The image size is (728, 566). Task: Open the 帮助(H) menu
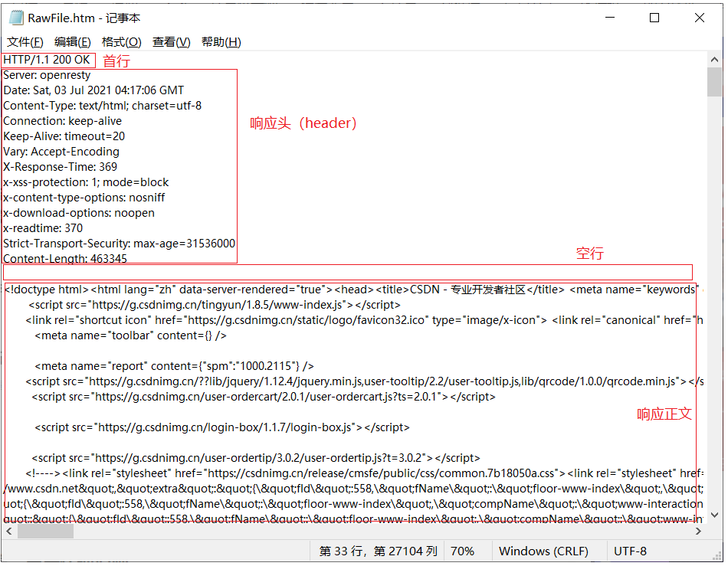pyautogui.click(x=221, y=42)
